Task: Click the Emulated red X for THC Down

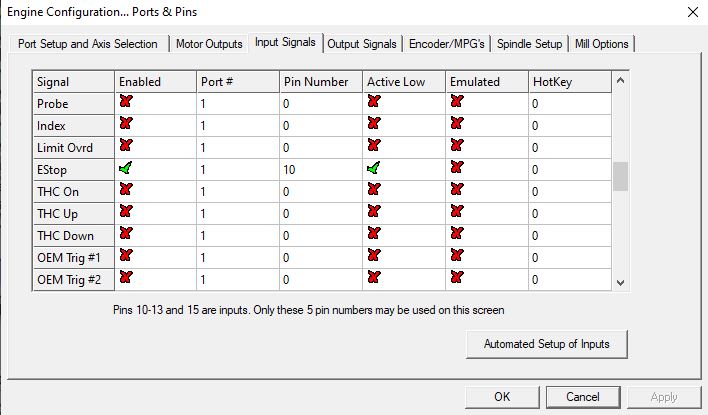Action: point(457,234)
